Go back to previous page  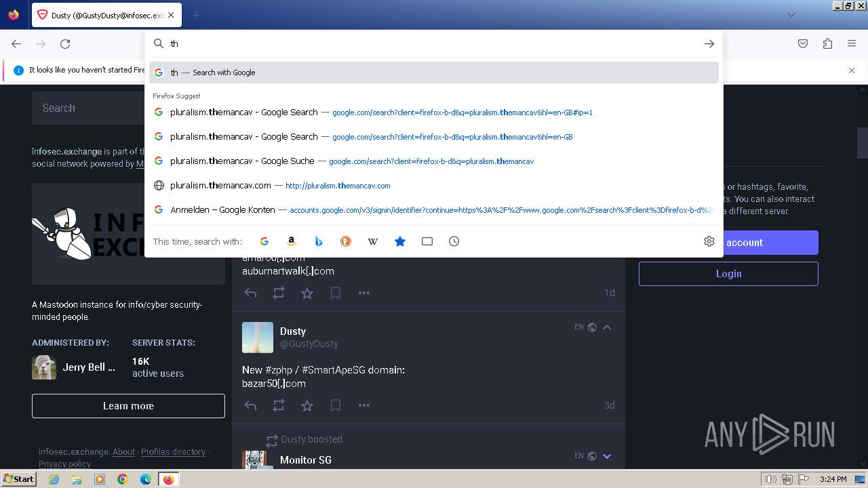[16, 43]
